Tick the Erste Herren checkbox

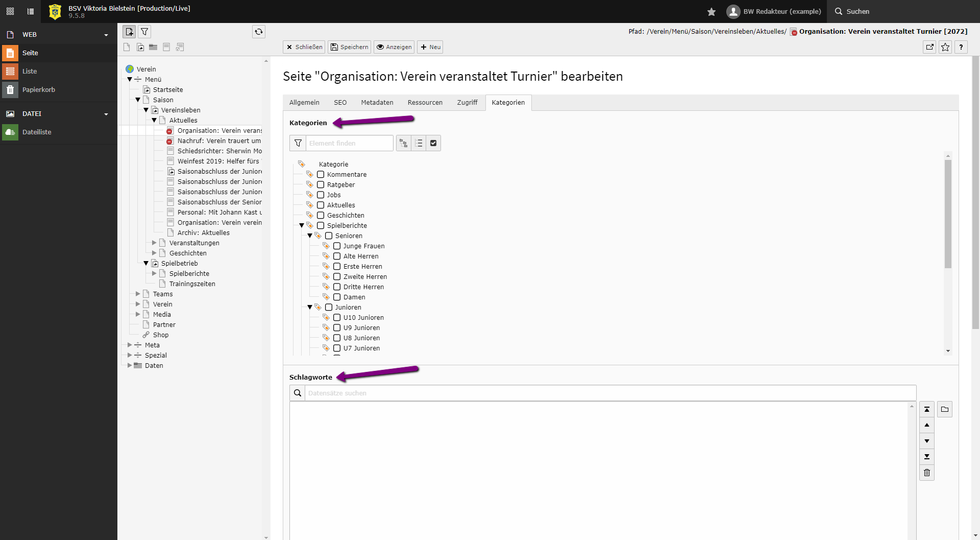337,266
